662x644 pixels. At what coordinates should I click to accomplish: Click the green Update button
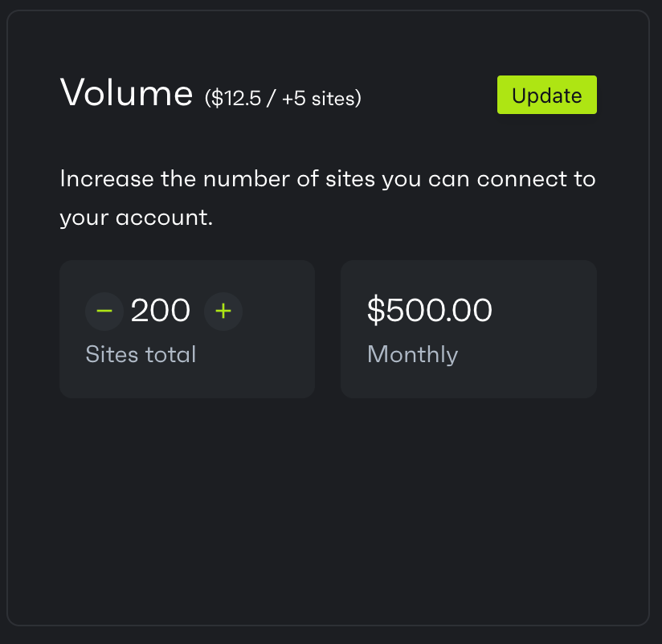click(x=547, y=95)
